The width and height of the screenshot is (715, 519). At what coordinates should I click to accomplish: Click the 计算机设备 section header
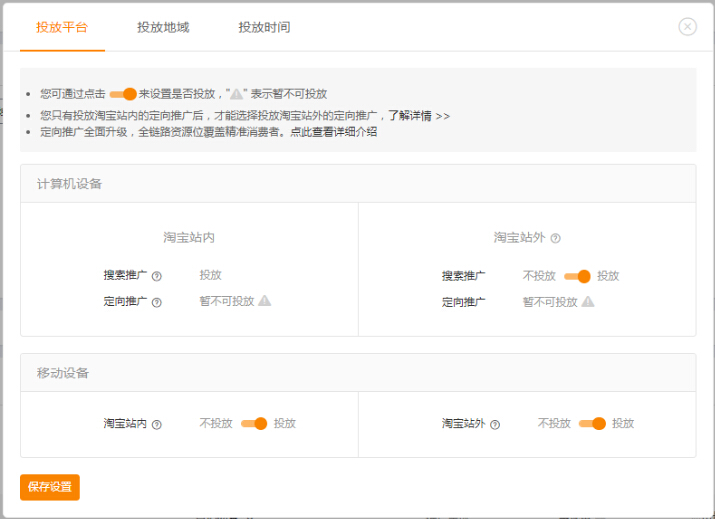click(x=69, y=184)
